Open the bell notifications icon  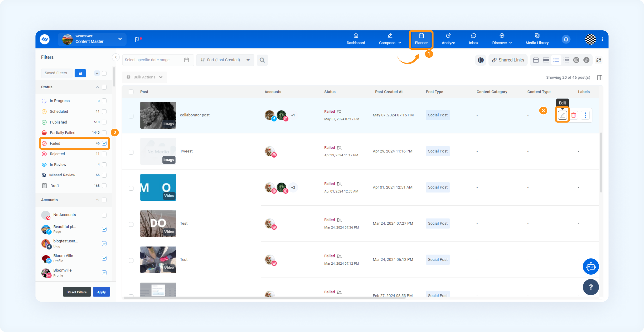click(566, 39)
